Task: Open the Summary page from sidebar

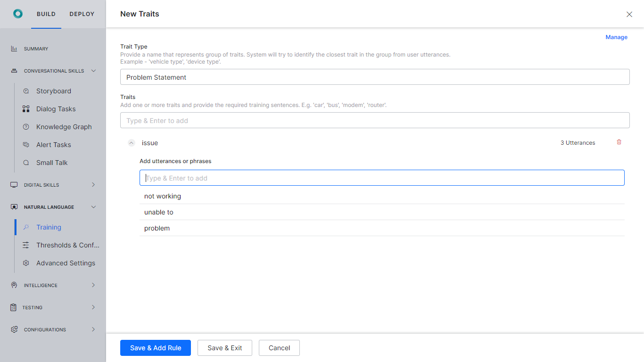Action: click(x=35, y=49)
